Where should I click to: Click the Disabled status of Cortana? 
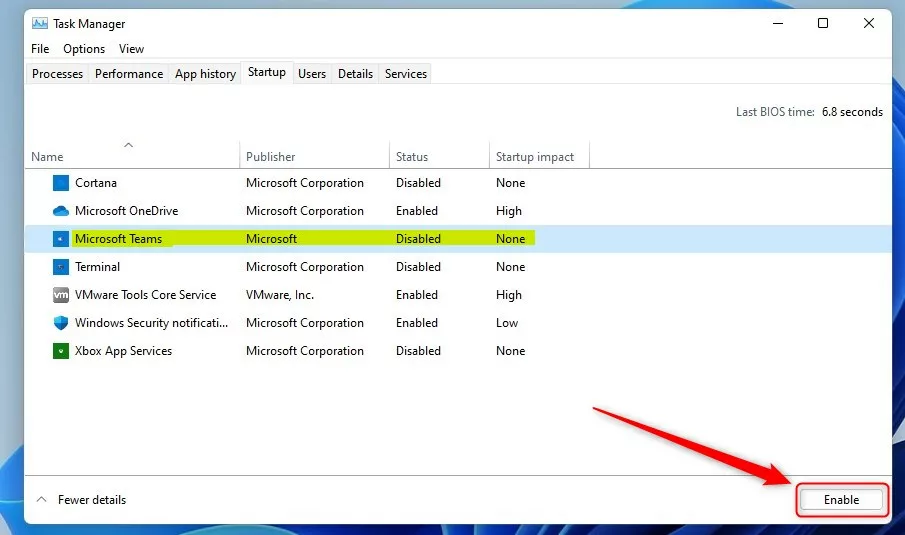418,183
